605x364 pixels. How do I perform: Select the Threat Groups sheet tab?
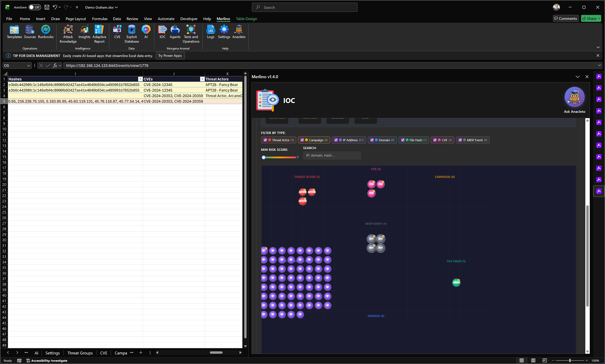80,353
